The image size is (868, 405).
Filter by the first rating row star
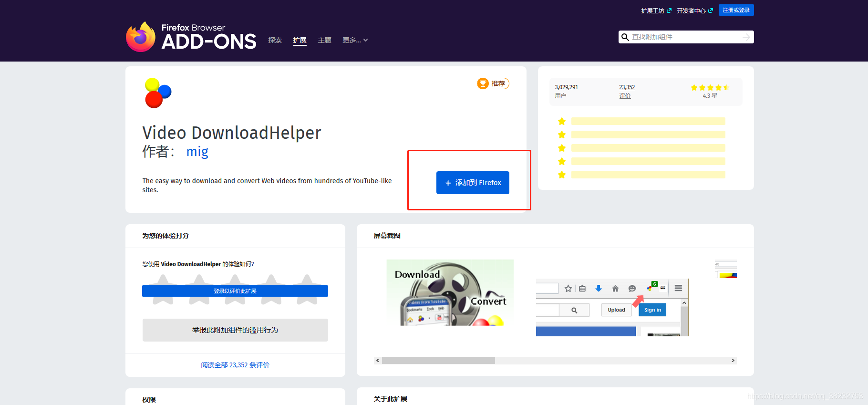[562, 121]
